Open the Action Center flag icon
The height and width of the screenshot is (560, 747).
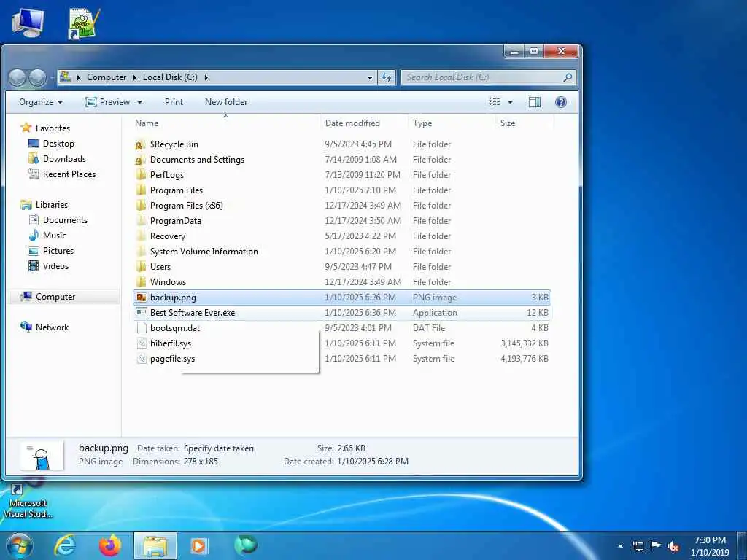coord(656,546)
